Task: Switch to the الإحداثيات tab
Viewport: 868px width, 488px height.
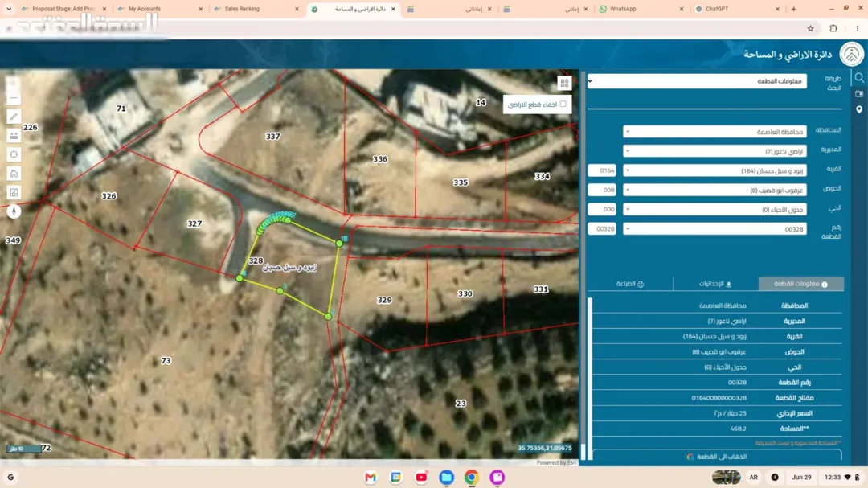Action: [716, 284]
